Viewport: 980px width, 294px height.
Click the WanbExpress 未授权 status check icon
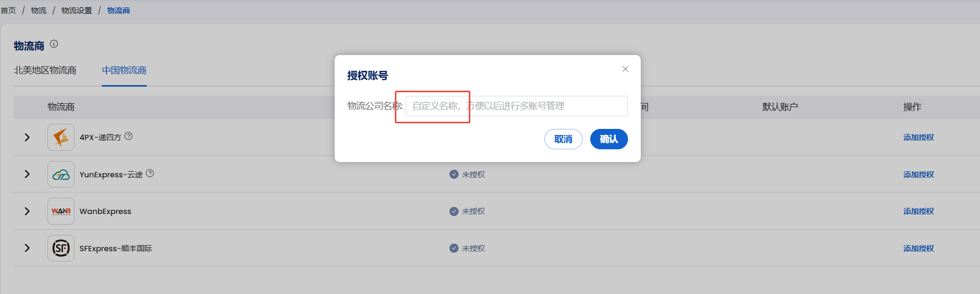pyautogui.click(x=454, y=211)
